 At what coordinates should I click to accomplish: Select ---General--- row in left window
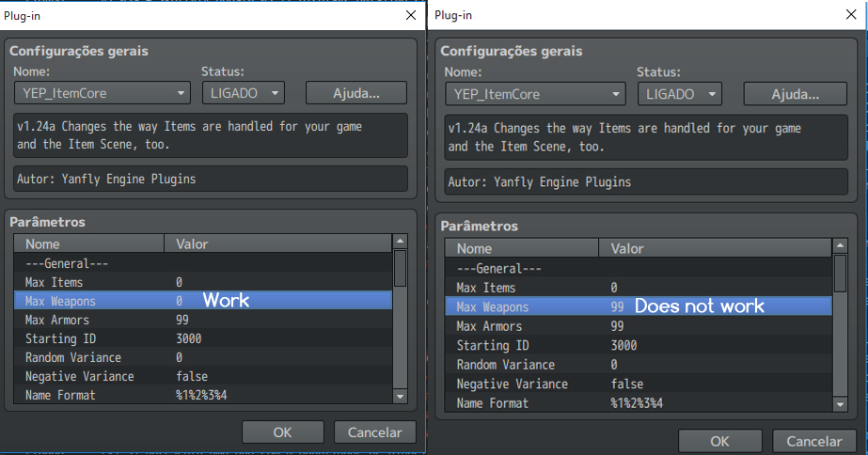(203, 263)
